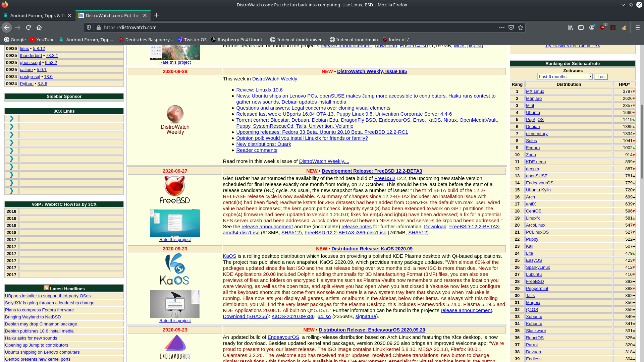This screenshot has width=644, height=362.
Task: Click the DistroWatch Weekly logo
Action: 175,120
